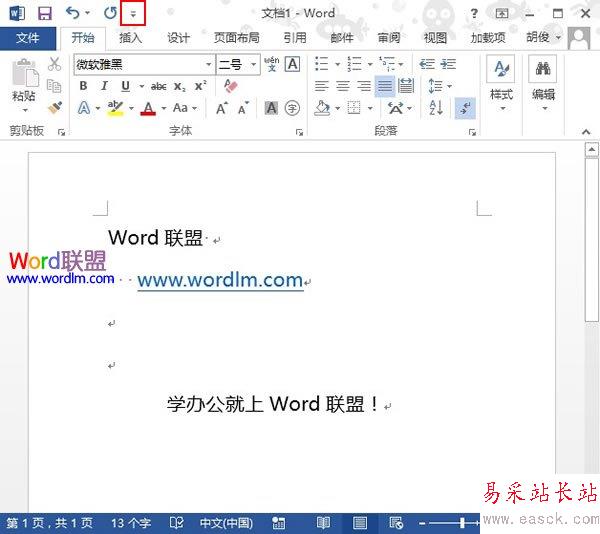The image size is (600, 534).
Task: Click the Borders icon
Action: click(x=354, y=108)
